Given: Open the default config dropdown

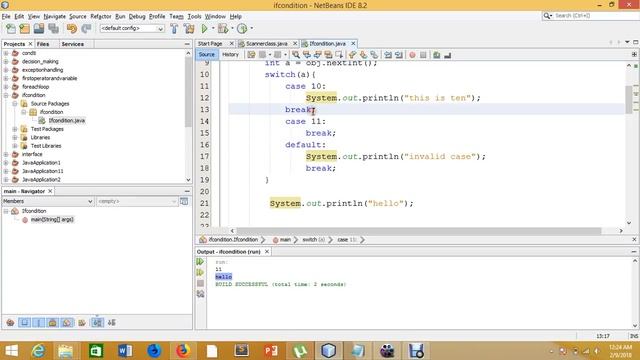Looking at the screenshot, I should [132, 29].
